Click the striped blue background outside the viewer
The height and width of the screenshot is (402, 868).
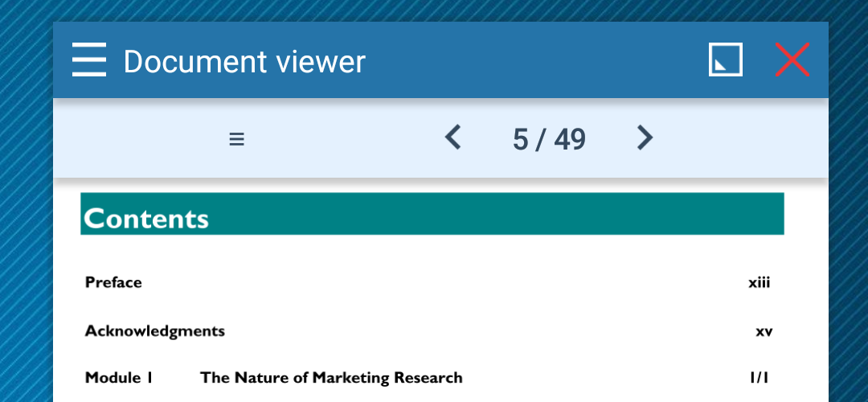pyautogui.click(x=27, y=221)
